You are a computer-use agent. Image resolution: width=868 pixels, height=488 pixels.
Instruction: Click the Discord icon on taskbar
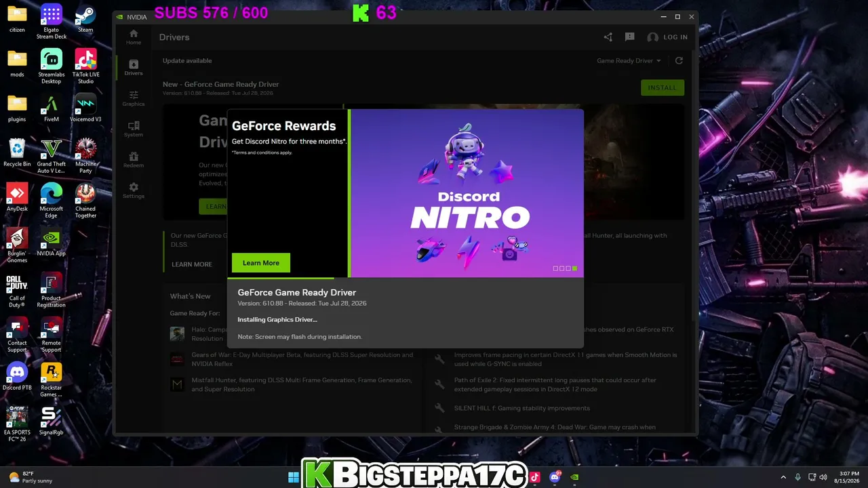(x=555, y=477)
